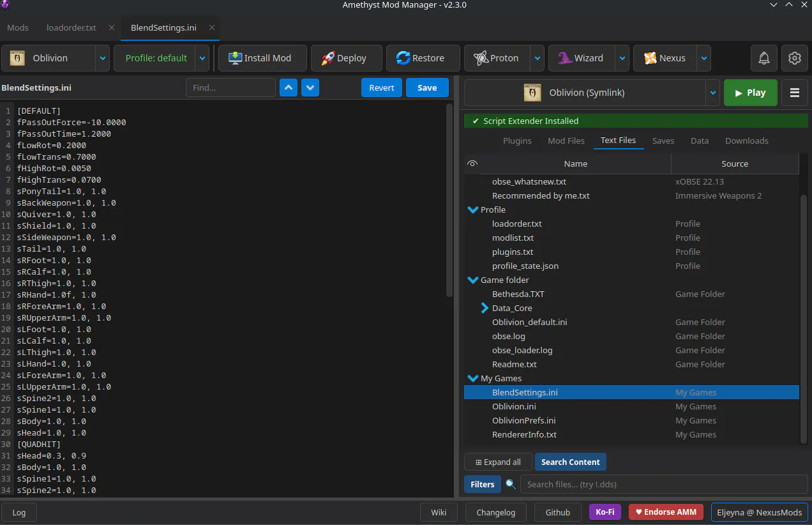Open the Plugins tab

517,141
